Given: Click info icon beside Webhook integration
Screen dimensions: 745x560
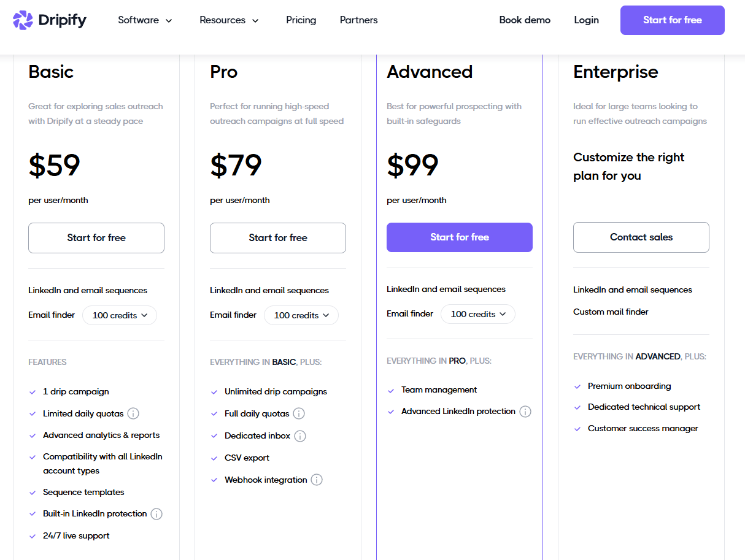Looking at the screenshot, I should (317, 480).
